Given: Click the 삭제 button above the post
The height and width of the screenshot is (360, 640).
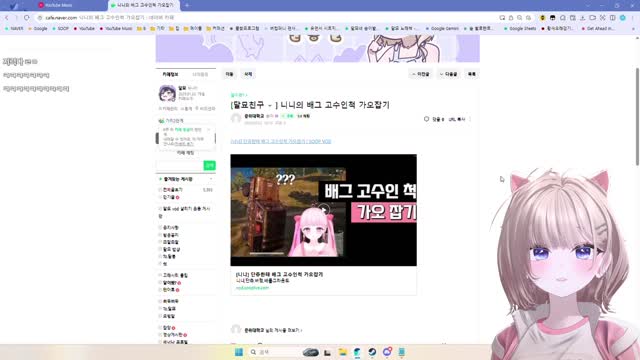Looking at the screenshot, I should (248, 74).
